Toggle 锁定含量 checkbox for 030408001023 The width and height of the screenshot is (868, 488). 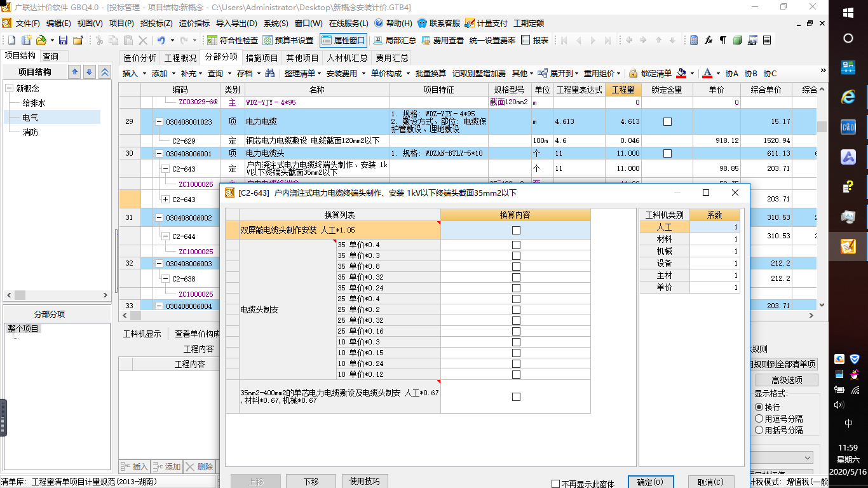pyautogui.click(x=667, y=121)
